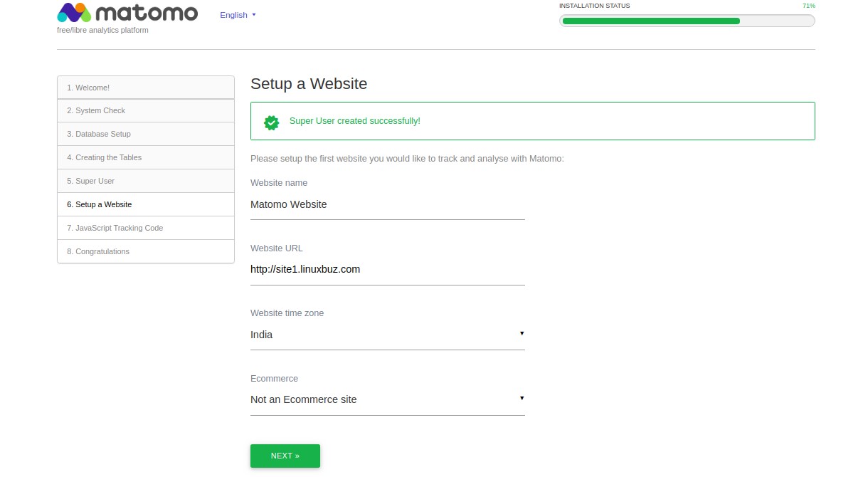This screenshot has height=477, width=868.
Task: Click the Matomo logo
Action: pos(127,13)
